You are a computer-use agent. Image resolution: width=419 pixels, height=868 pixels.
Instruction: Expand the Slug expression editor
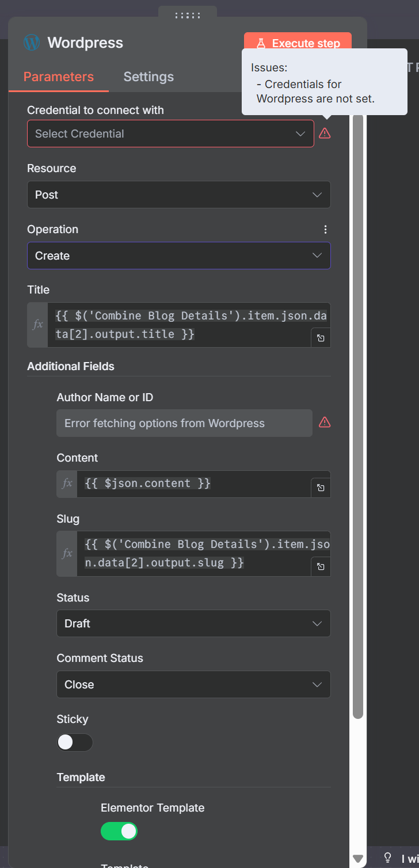321,567
